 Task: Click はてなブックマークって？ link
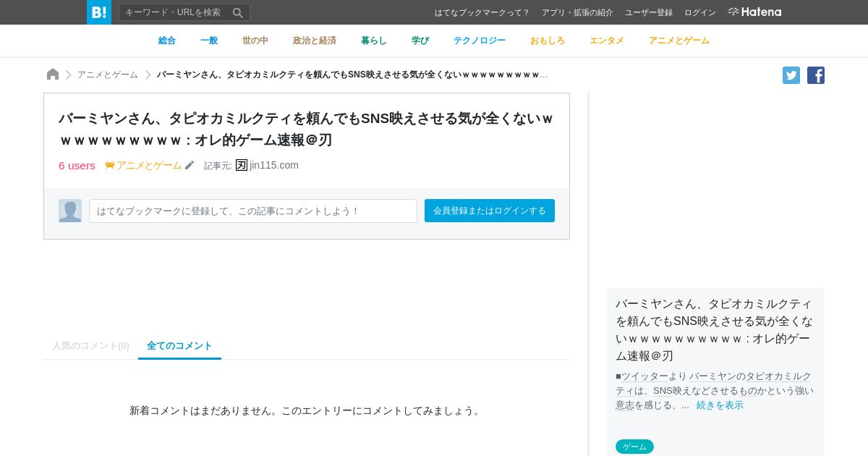click(x=482, y=12)
